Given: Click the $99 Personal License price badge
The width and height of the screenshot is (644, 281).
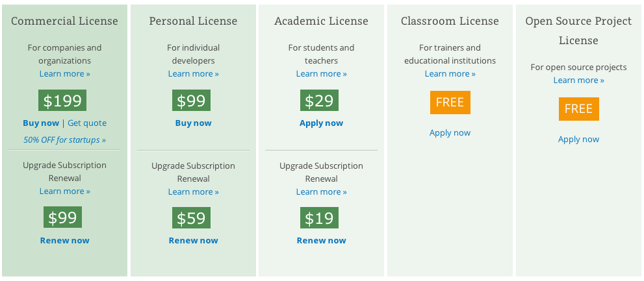Looking at the screenshot, I should 192,101.
